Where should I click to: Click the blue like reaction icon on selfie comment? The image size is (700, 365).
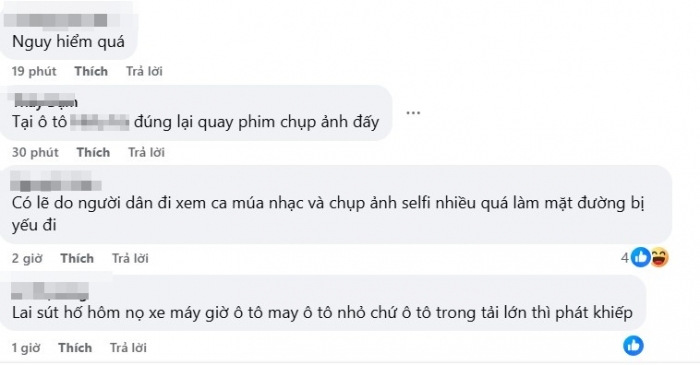click(641, 257)
